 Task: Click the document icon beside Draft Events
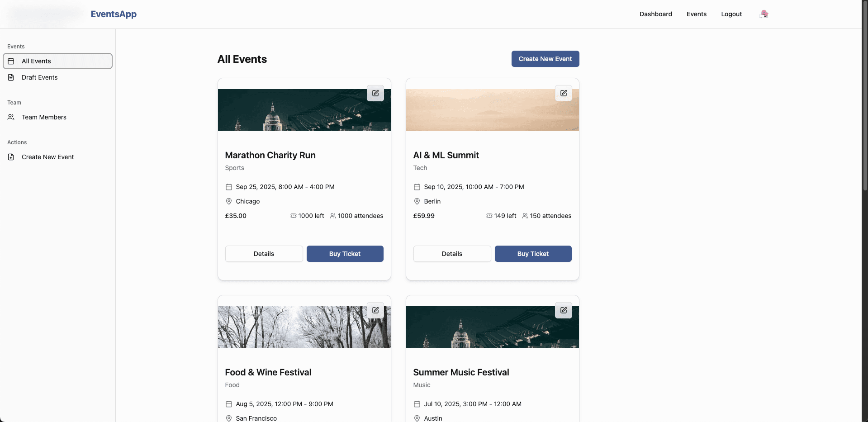(10, 77)
